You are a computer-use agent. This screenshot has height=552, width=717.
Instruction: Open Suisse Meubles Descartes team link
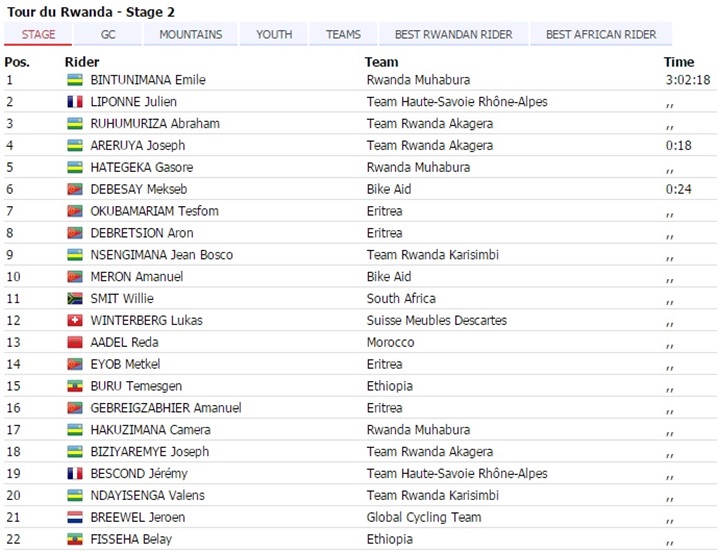point(436,321)
